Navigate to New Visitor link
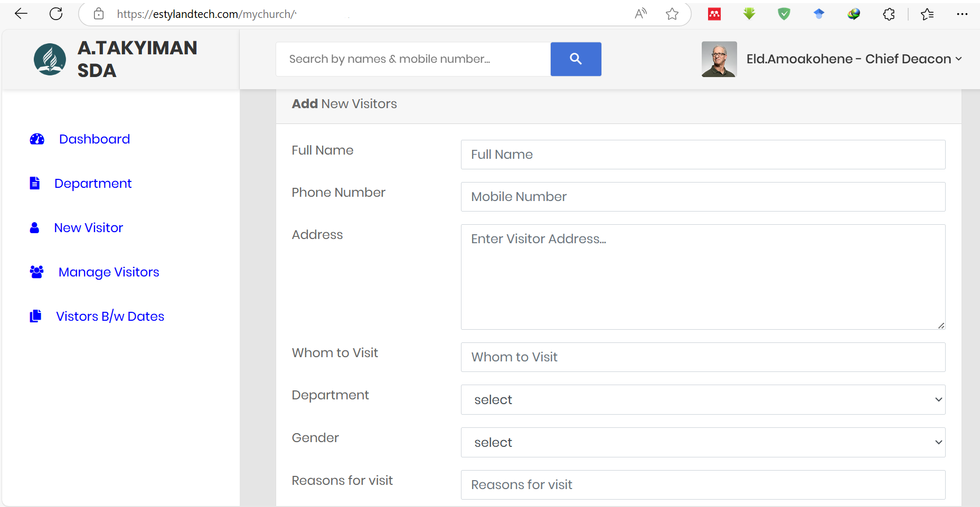Image resolution: width=980 pixels, height=507 pixels. (x=89, y=228)
